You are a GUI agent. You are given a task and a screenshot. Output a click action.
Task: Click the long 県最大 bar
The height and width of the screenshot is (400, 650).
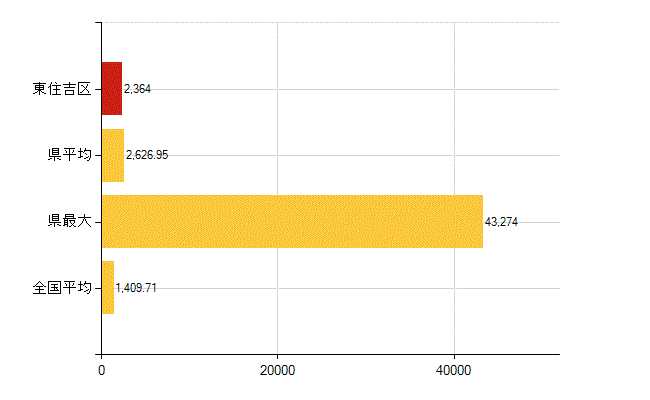[x=291, y=221]
